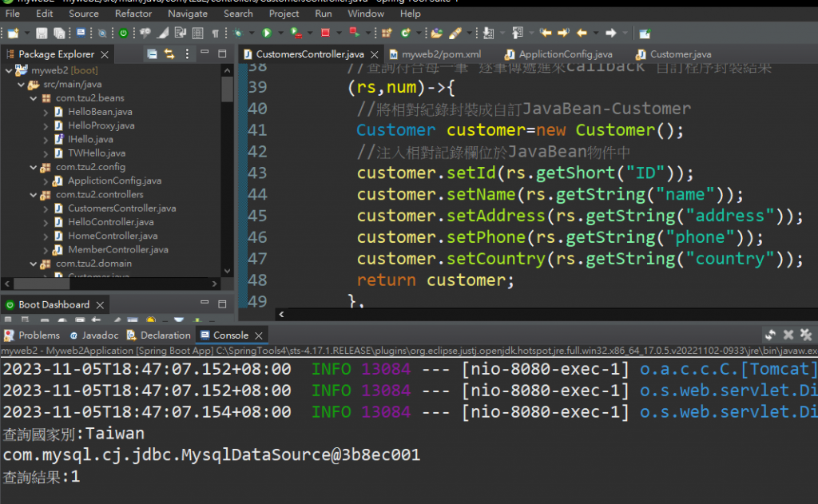Click the Package Explorer vertical scrollbar
Image resolution: width=818 pixels, height=504 pixels.
click(x=227, y=88)
